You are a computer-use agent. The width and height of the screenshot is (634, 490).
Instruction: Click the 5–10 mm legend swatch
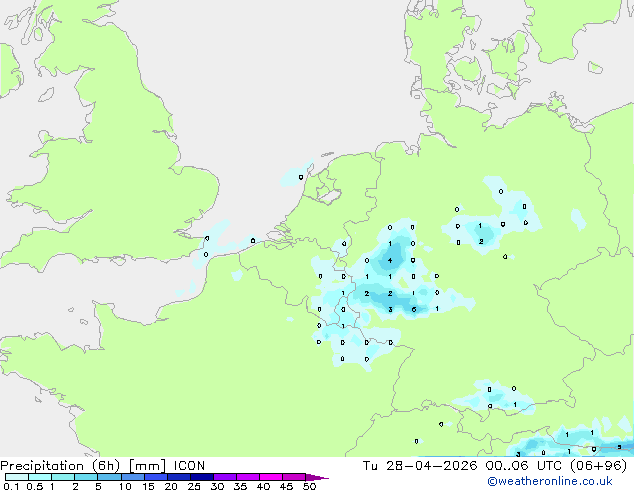click(109, 477)
